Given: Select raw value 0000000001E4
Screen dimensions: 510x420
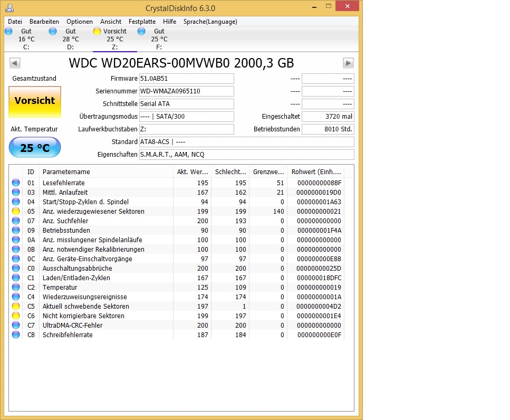Looking at the screenshot, I should pos(319,316).
